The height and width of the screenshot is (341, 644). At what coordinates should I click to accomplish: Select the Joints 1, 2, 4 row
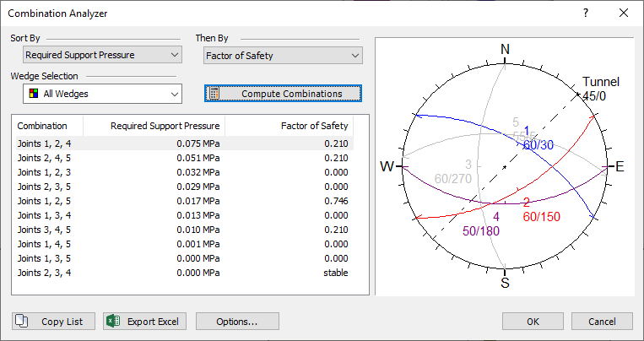(44, 143)
